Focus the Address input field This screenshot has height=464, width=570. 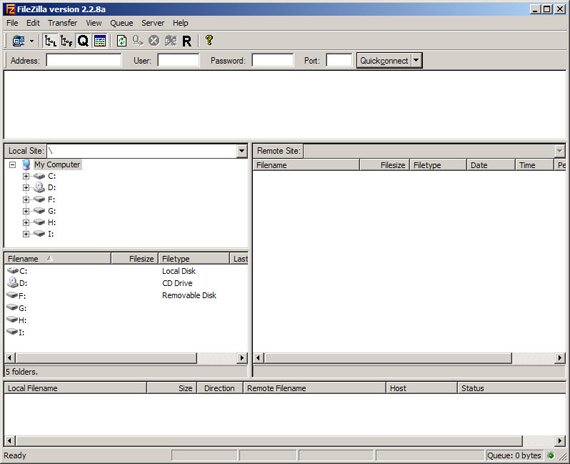click(x=84, y=60)
